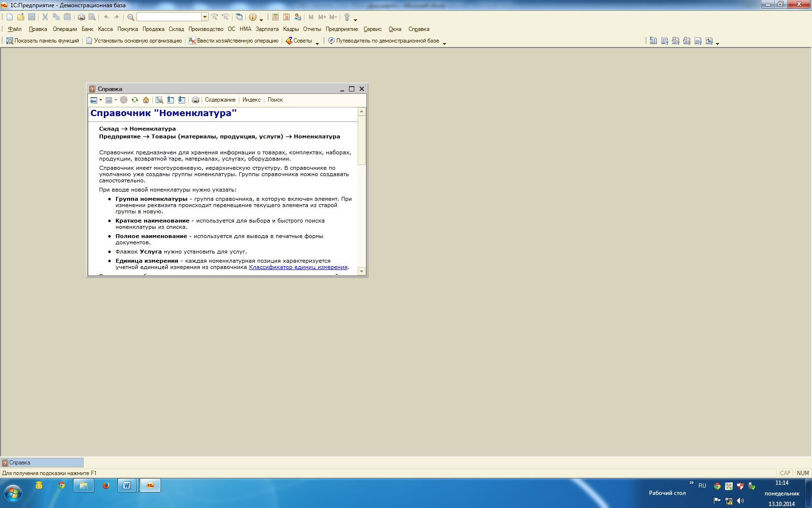Open Word from the taskbar
812x508 pixels.
point(127,485)
